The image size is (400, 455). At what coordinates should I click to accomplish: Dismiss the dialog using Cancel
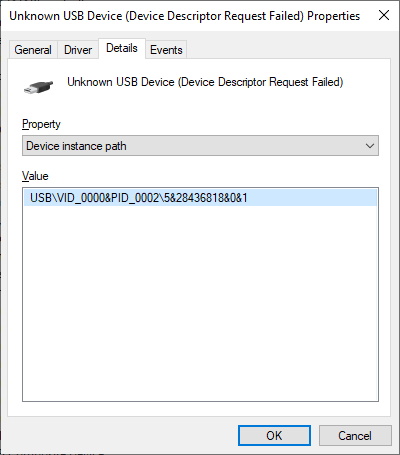coord(355,435)
